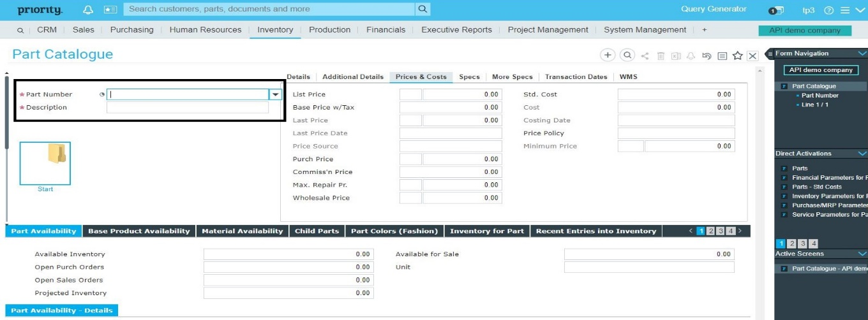The height and width of the screenshot is (320, 868).
Task: Click the open windows counter icon
Action: coord(775,11)
